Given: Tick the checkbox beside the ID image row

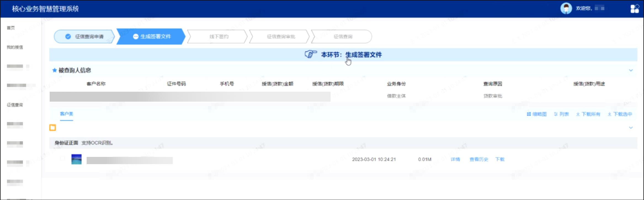Looking at the screenshot, I should coord(62,158).
